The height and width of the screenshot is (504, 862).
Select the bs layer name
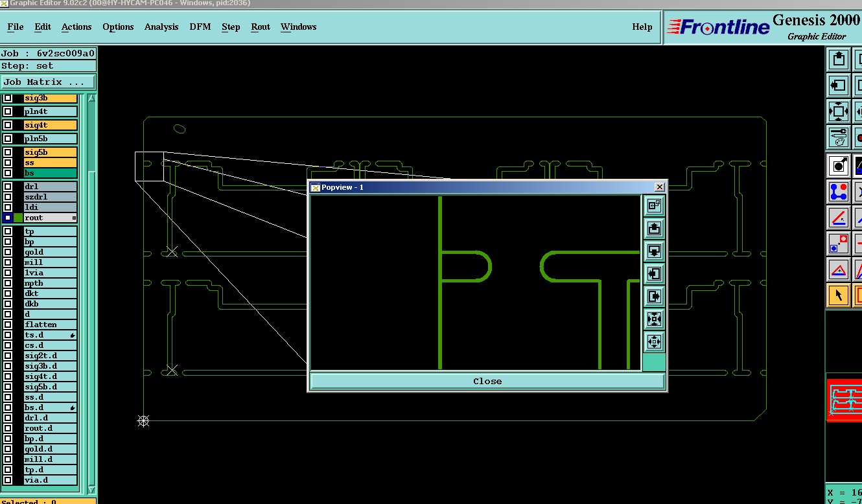(51, 173)
